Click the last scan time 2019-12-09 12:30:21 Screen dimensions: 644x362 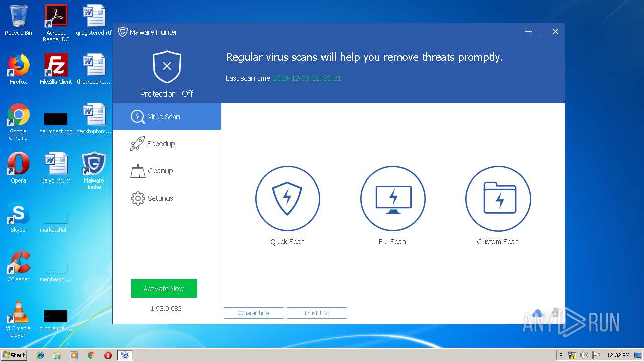pos(307,78)
